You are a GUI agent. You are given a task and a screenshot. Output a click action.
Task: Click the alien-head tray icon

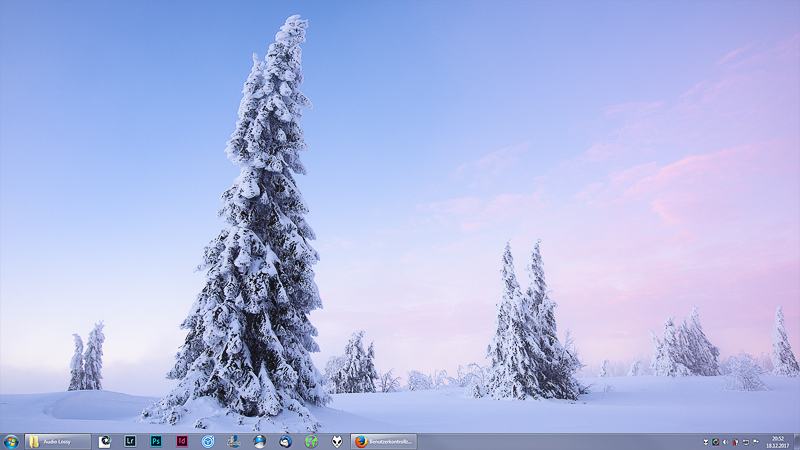click(x=706, y=442)
